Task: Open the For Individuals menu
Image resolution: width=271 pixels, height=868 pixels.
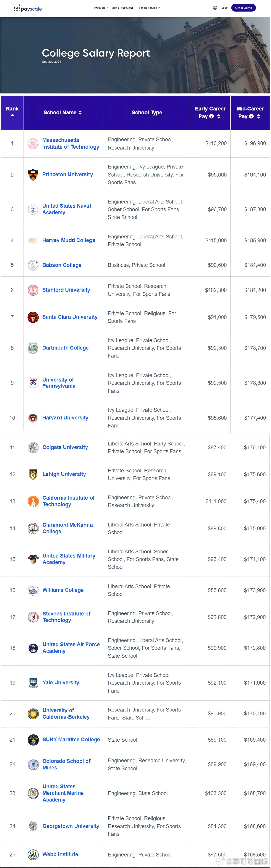Action: point(149,8)
